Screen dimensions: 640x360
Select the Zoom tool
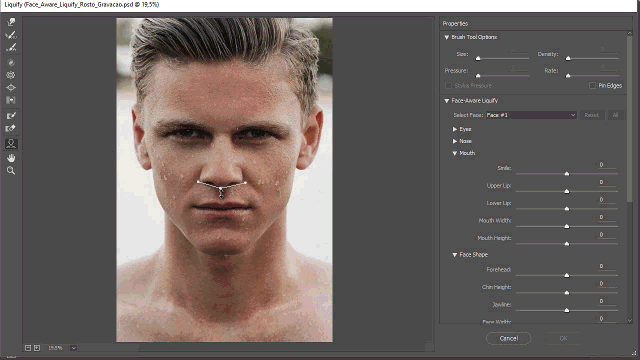11,171
